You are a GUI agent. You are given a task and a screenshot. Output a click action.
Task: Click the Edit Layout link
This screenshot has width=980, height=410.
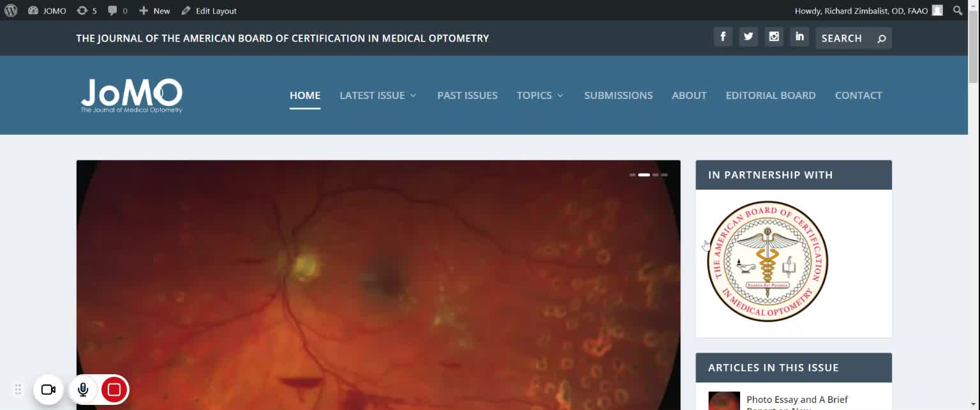209,11
